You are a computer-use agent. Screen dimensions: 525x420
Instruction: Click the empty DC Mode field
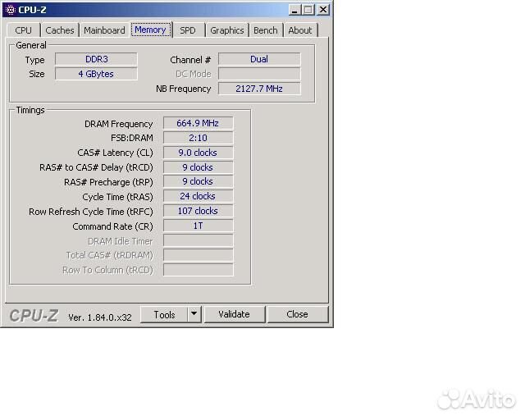(x=259, y=74)
